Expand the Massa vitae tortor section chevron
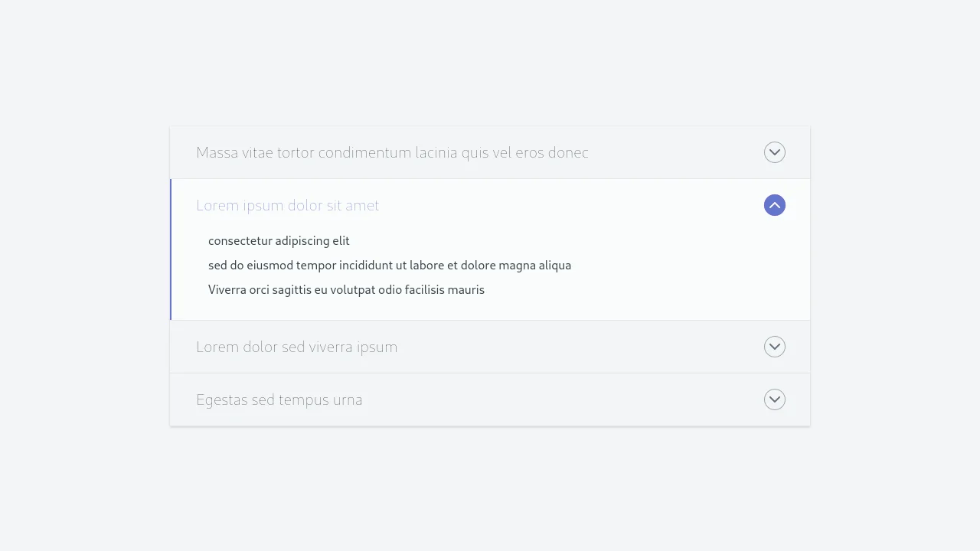 775,152
